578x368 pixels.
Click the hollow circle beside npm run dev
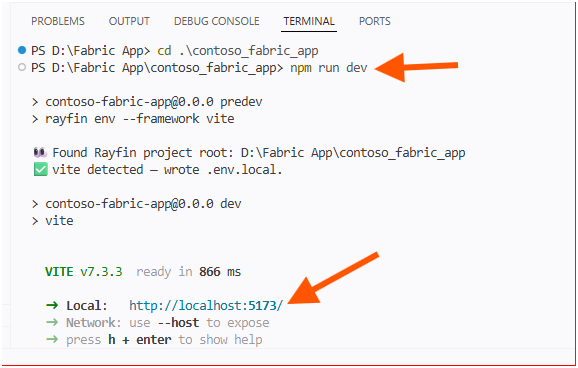tap(22, 67)
